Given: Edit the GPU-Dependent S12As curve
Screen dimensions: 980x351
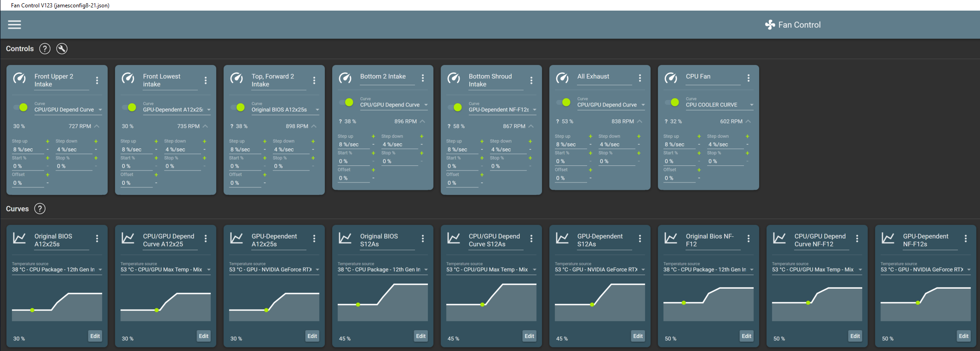Looking at the screenshot, I should coord(638,336).
